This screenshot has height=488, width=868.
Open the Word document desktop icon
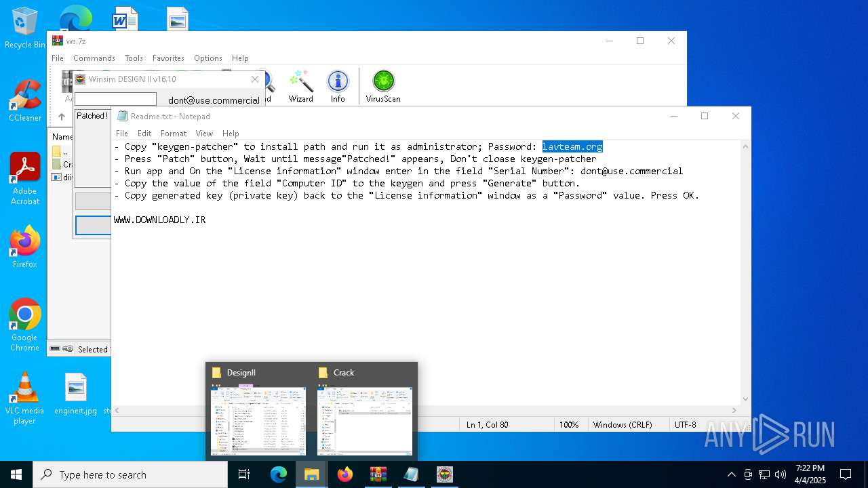pos(125,19)
